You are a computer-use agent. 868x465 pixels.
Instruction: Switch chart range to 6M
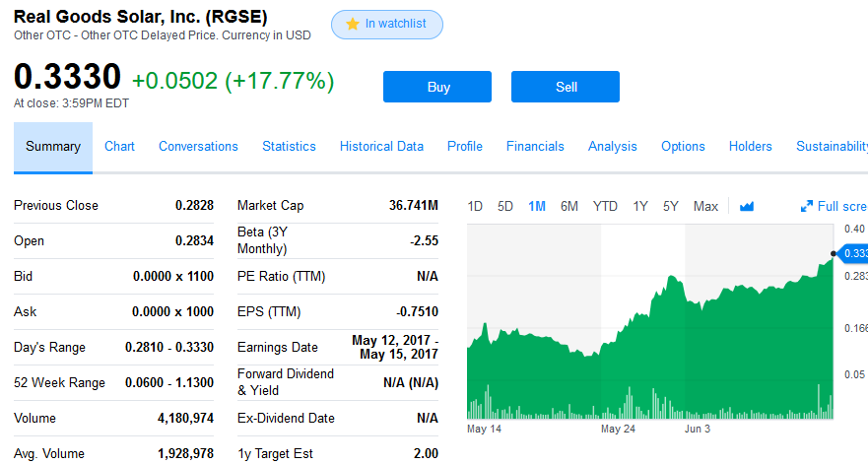[568, 206]
